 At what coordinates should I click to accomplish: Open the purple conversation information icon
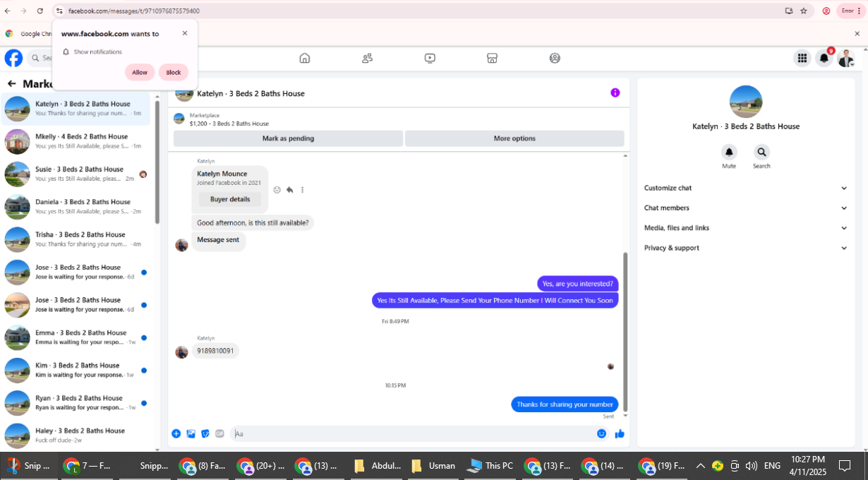coord(615,92)
